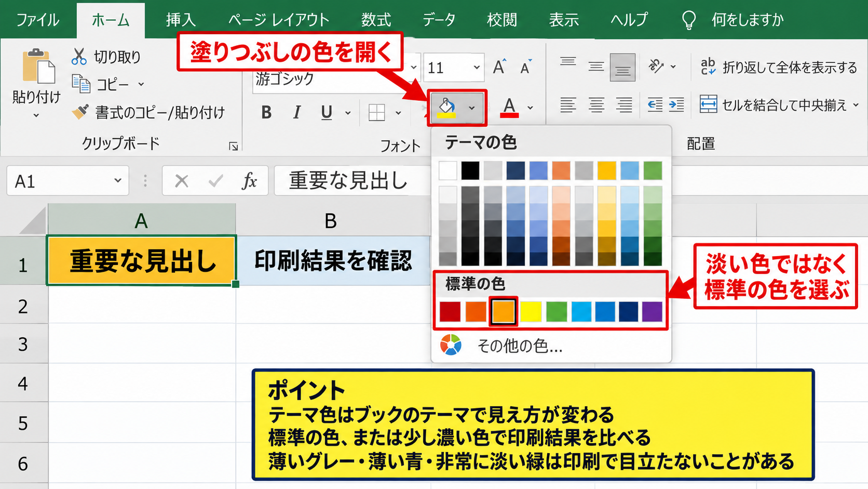This screenshot has height=489, width=868.
Task: Open the fill color dropdown arrow
Action: click(471, 108)
